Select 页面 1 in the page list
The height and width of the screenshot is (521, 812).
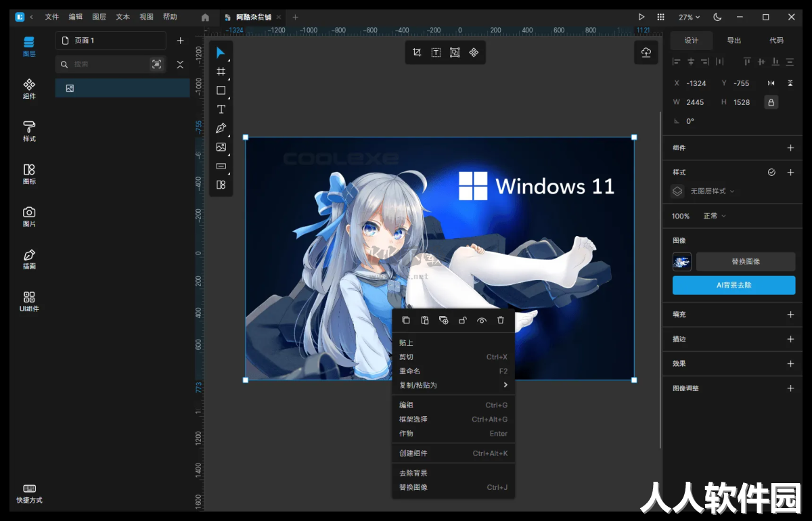pyautogui.click(x=110, y=41)
